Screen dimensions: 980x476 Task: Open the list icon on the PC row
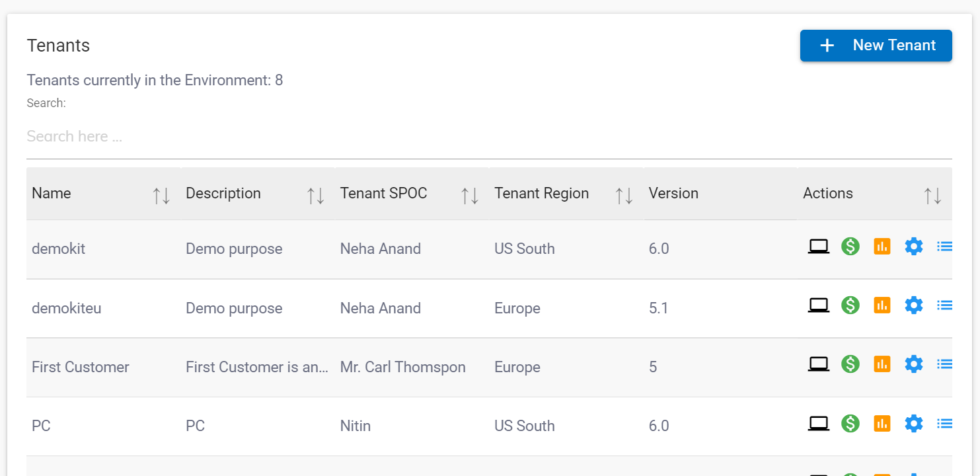tap(944, 423)
